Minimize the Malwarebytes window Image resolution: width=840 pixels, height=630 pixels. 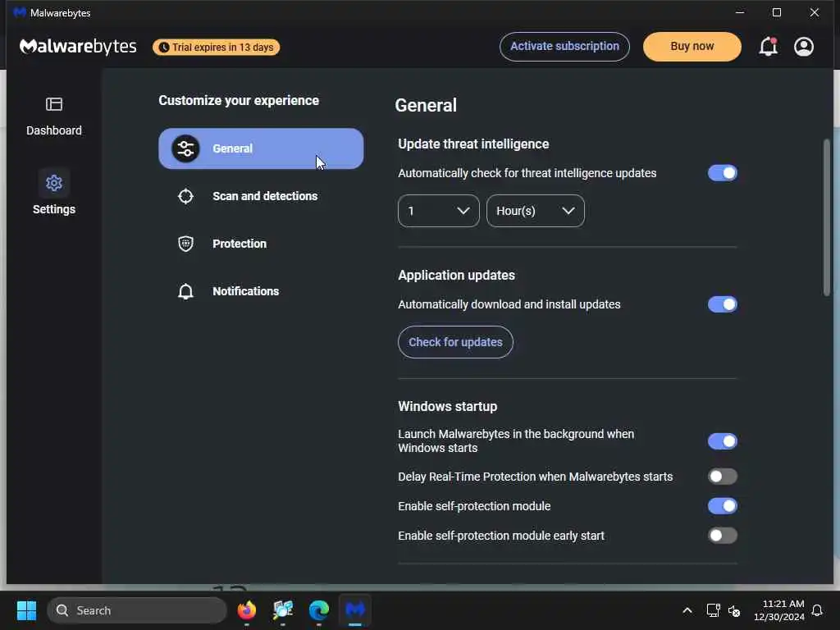pos(740,12)
